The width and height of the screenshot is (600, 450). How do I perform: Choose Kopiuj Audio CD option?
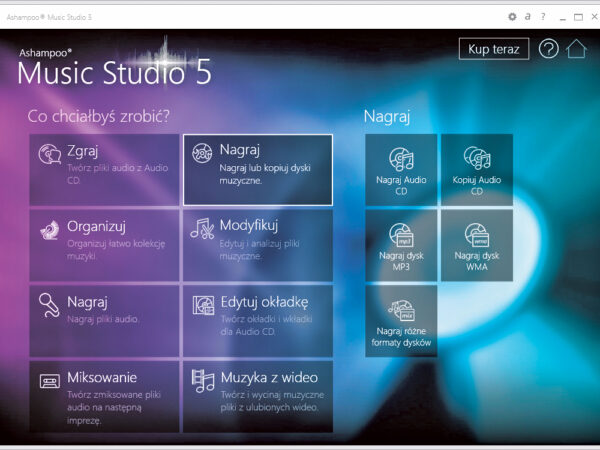476,170
